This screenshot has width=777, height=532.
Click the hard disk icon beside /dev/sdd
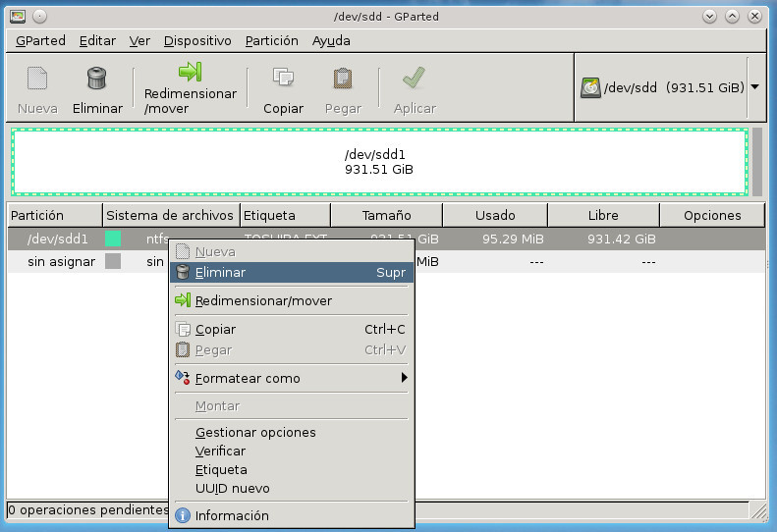pos(590,87)
